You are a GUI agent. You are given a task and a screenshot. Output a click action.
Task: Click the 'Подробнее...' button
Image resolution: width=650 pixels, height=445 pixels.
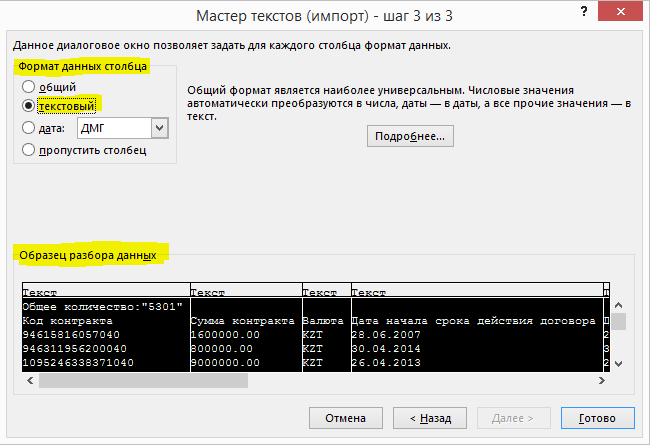(410, 137)
